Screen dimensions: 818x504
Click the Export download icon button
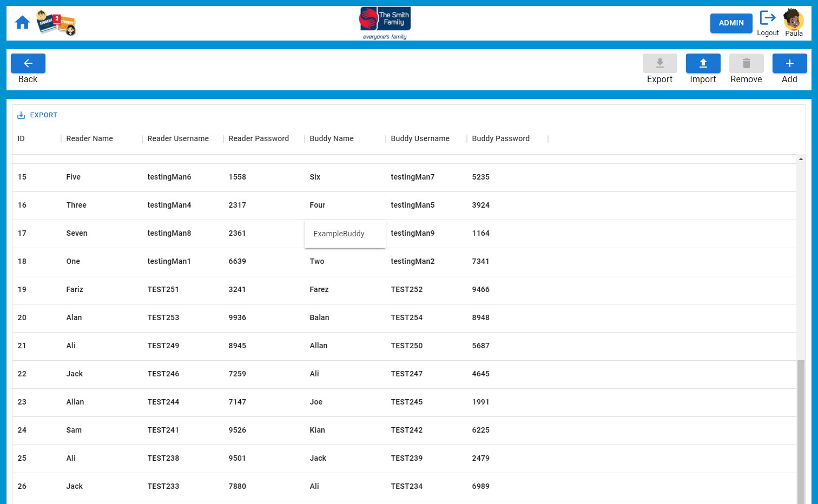659,63
